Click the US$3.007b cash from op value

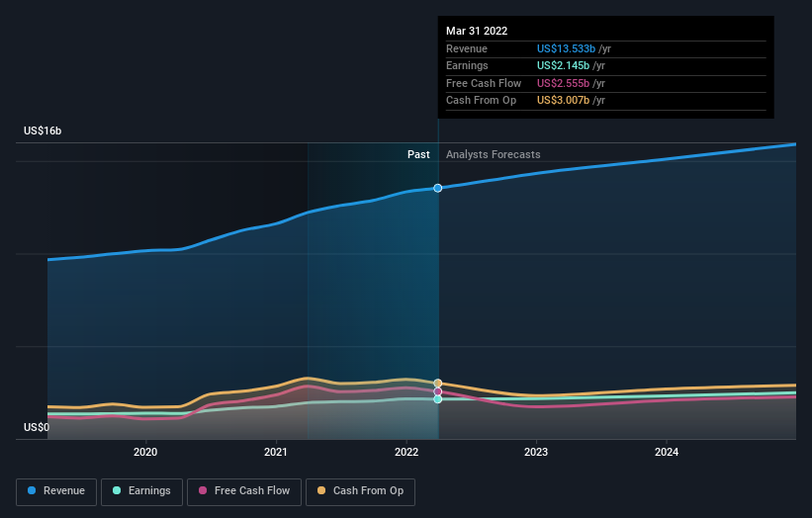point(563,101)
